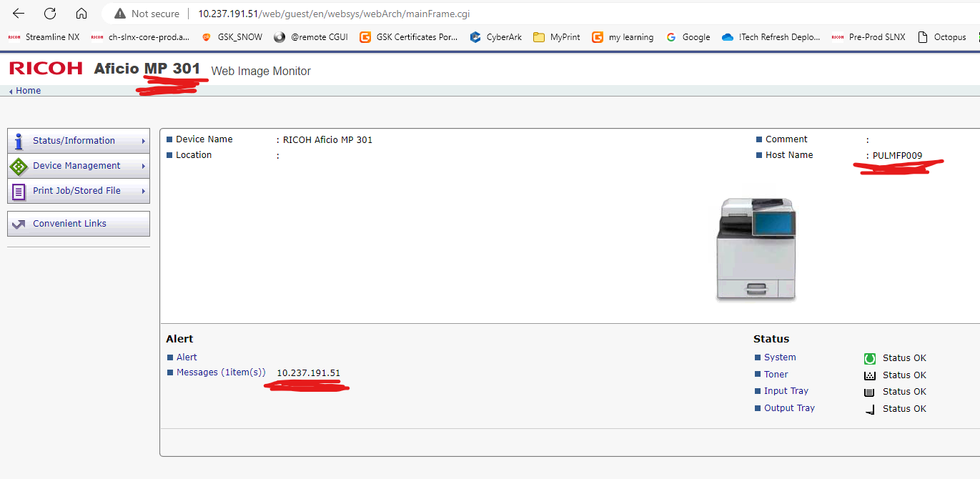This screenshot has width=980, height=479.
Task: Open the my learning bookmark
Action: (623, 37)
